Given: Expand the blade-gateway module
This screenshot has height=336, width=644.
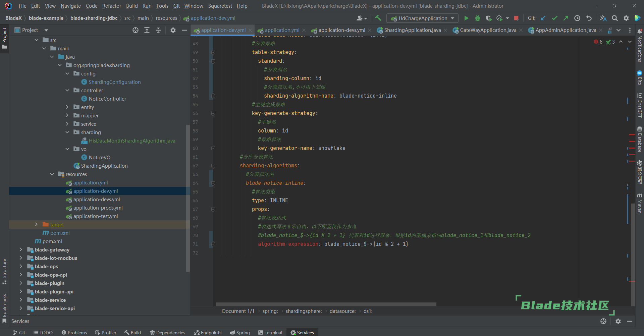Looking at the screenshot, I should click(x=21, y=249).
